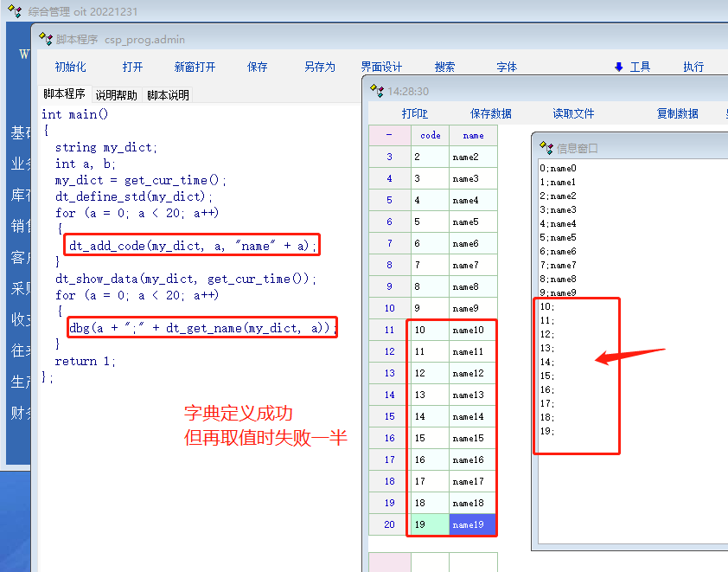Switch to the 说明帮助 tab
Screen dimensions: 728x572
click(116, 95)
